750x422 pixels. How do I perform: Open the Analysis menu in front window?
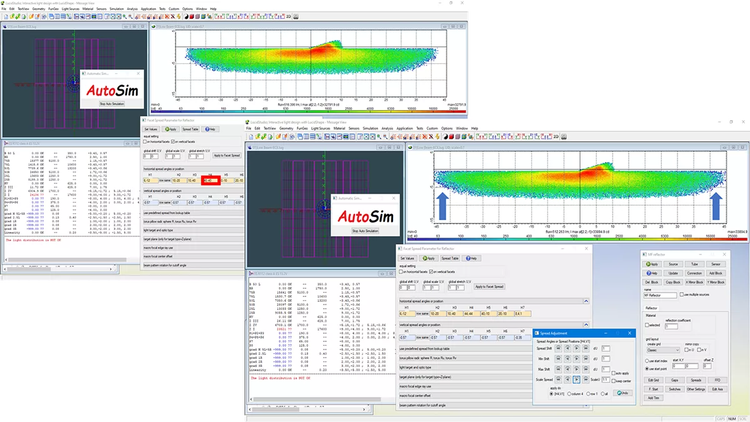[387, 128]
